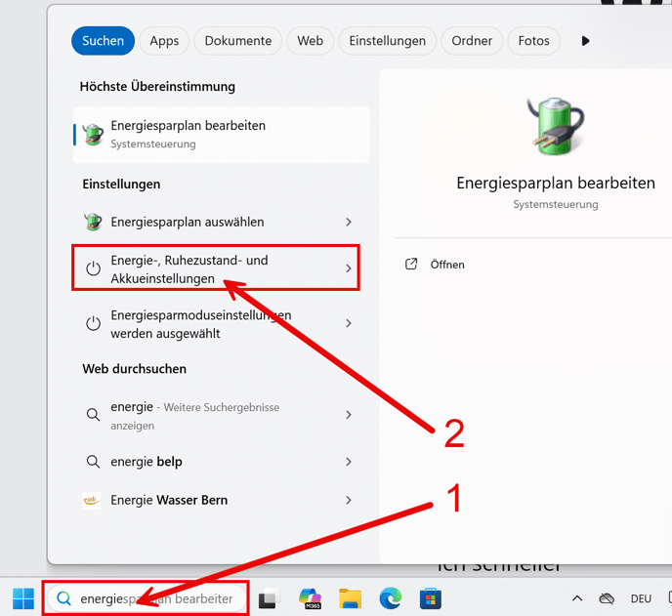This screenshot has height=616, width=672.
Task: Click large battery icon in preview pane
Action: pyautogui.click(x=556, y=127)
